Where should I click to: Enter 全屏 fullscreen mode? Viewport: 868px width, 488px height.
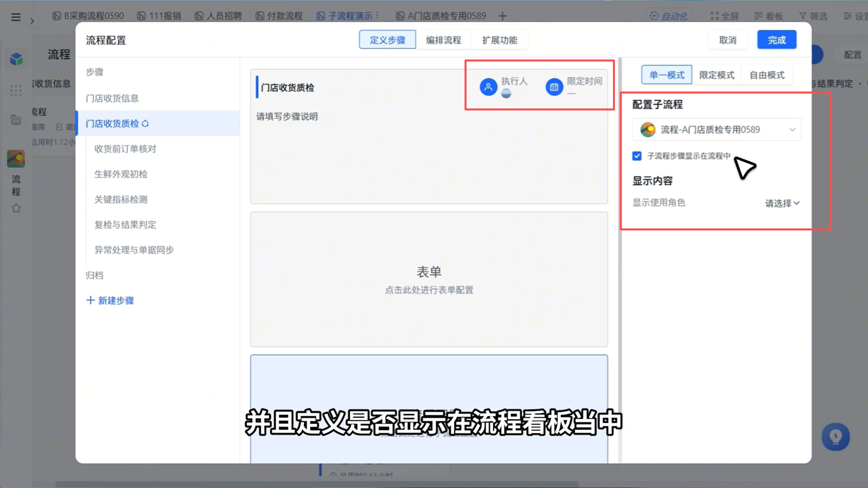[725, 16]
